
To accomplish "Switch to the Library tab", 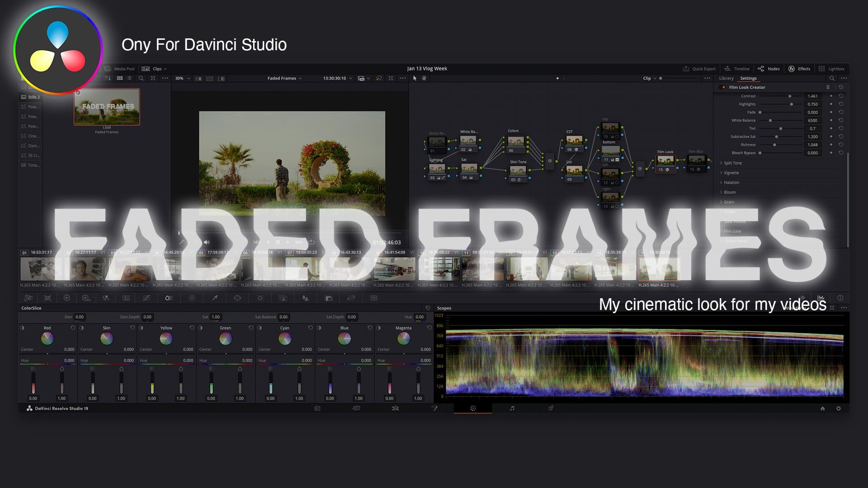I will [x=726, y=78].
